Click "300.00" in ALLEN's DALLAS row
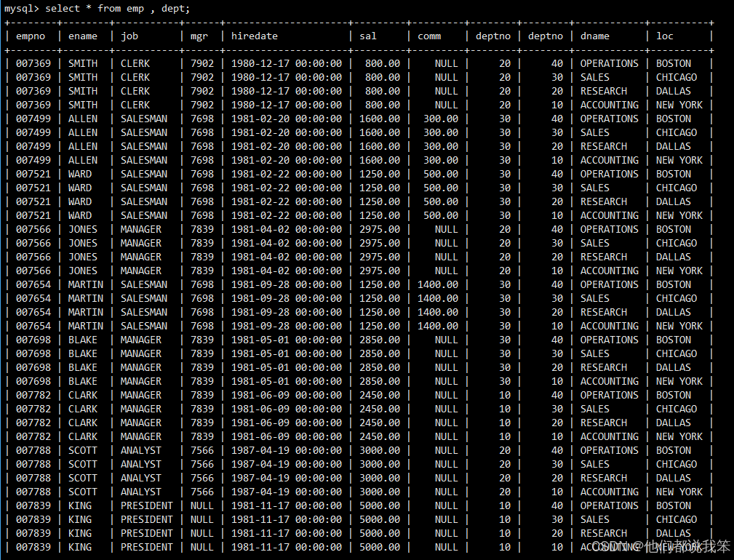Viewport: 734px width, 560px height. (441, 146)
